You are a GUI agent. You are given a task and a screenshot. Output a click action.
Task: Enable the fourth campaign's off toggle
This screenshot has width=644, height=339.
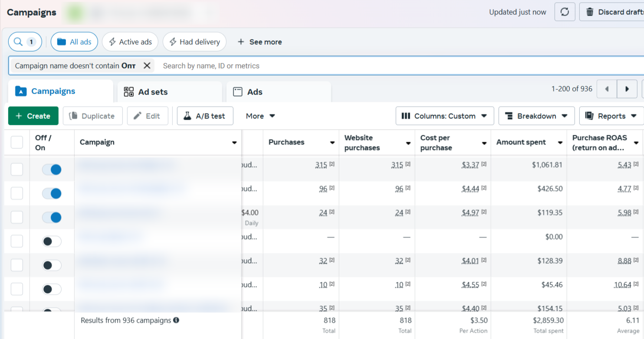52,241
